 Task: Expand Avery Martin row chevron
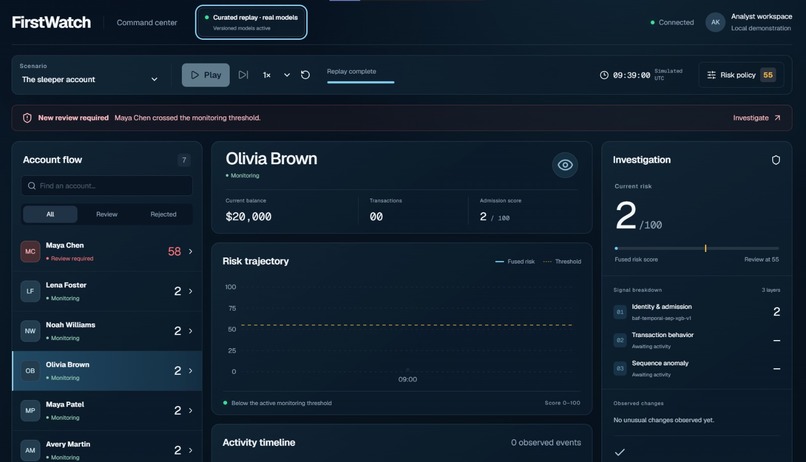tap(191, 450)
